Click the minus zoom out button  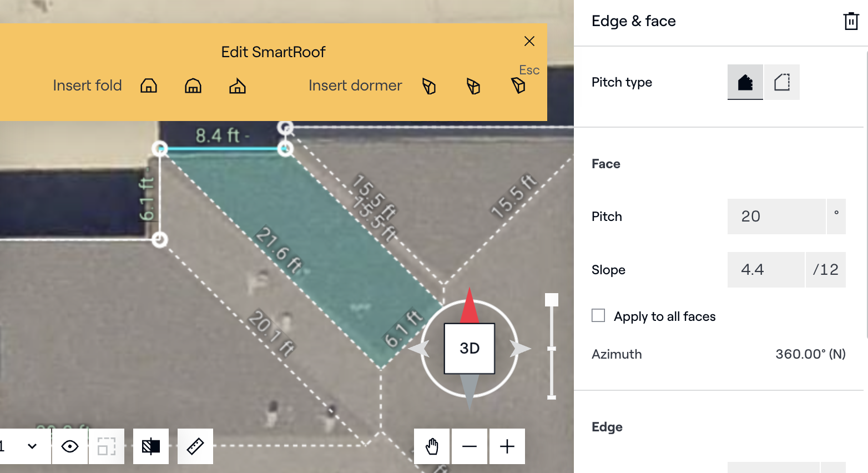[470, 446]
